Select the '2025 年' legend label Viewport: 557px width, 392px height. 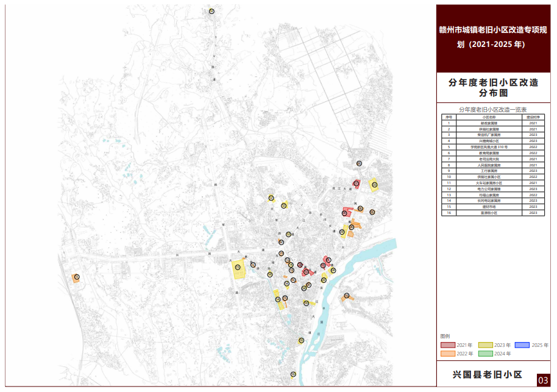click(540, 345)
